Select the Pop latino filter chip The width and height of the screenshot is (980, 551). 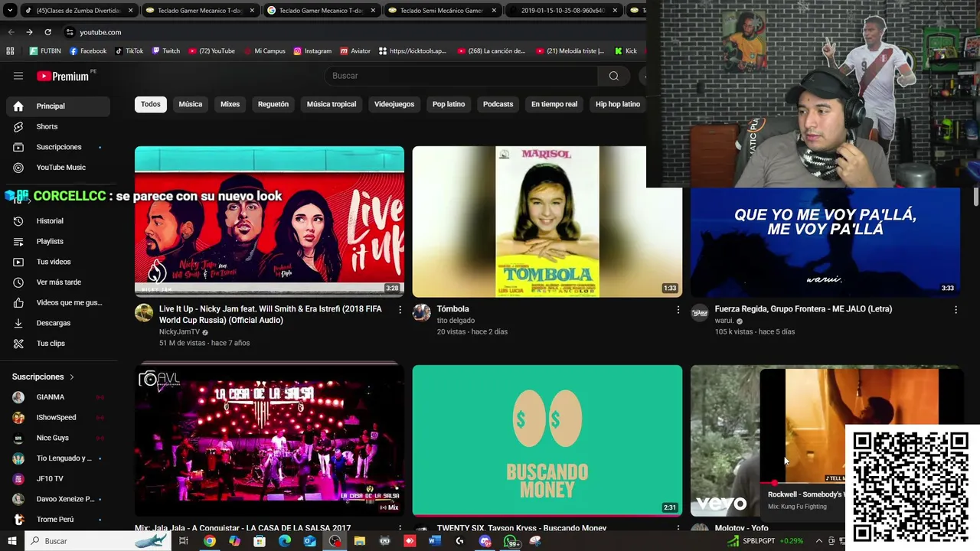pyautogui.click(x=449, y=104)
